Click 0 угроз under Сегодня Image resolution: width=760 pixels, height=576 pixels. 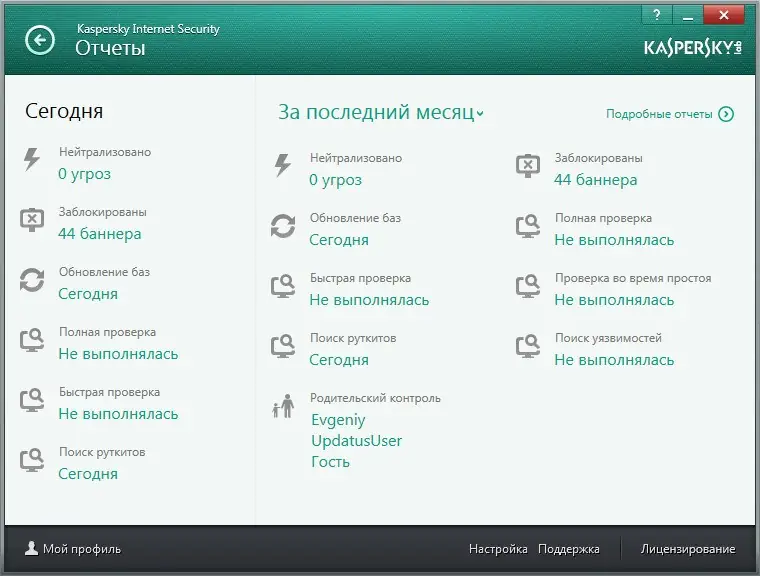coord(84,174)
